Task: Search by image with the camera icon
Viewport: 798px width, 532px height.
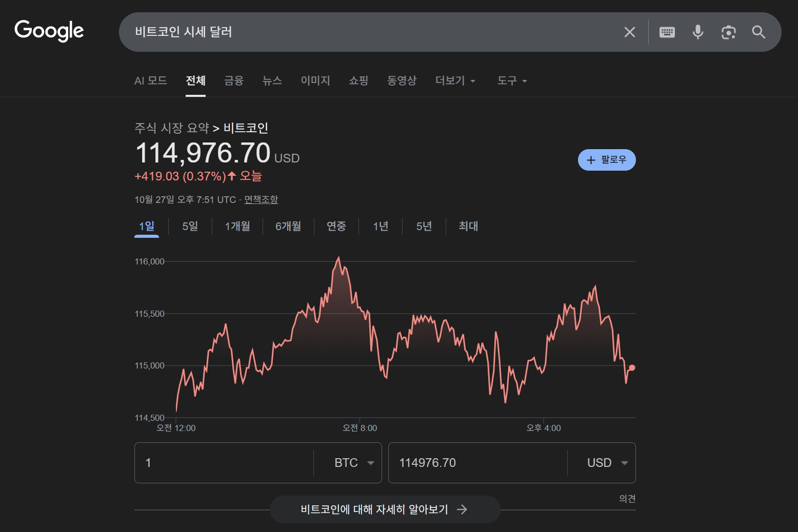Action: [728, 32]
